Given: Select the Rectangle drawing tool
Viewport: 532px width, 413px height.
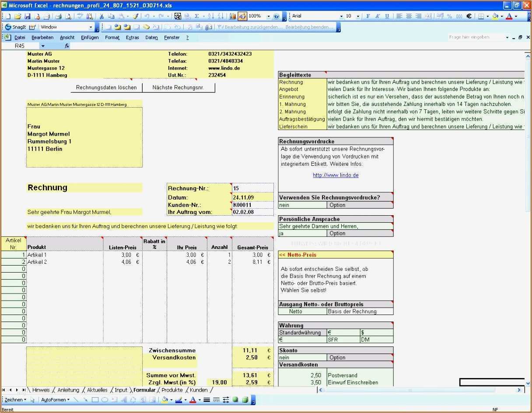Looking at the screenshot, I should pos(95,399).
